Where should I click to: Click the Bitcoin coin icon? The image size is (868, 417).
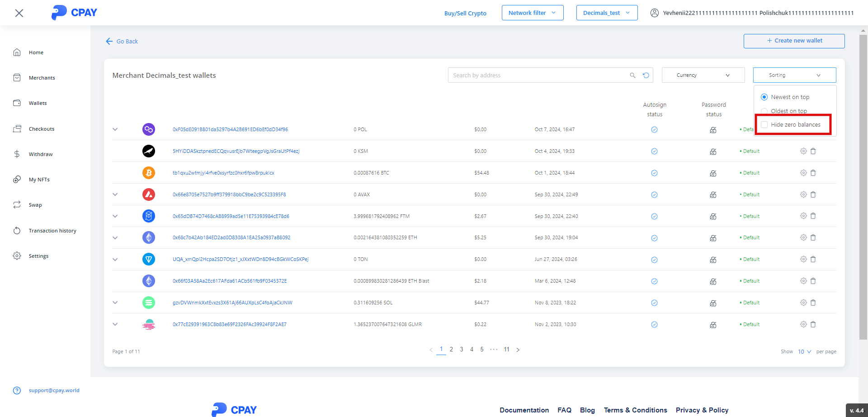(149, 173)
